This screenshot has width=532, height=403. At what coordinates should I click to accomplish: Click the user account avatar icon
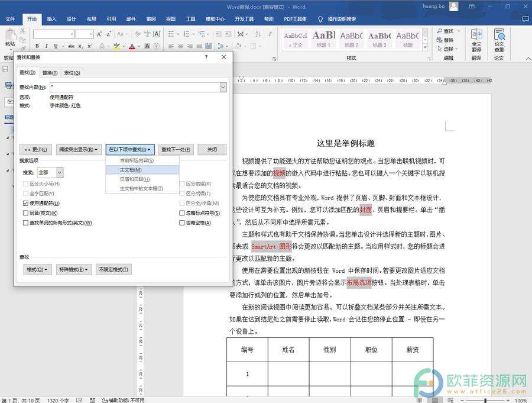tap(453, 7)
